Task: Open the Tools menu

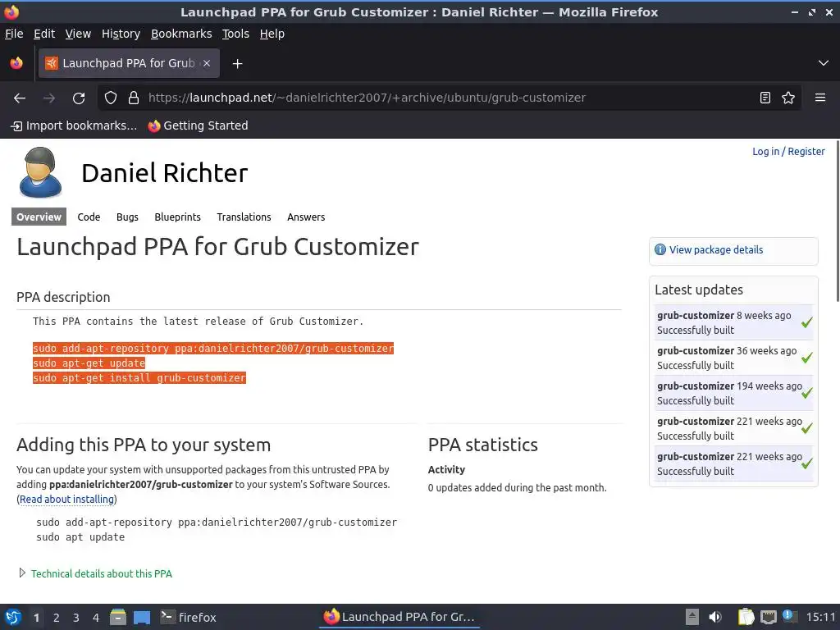Action: [235, 34]
